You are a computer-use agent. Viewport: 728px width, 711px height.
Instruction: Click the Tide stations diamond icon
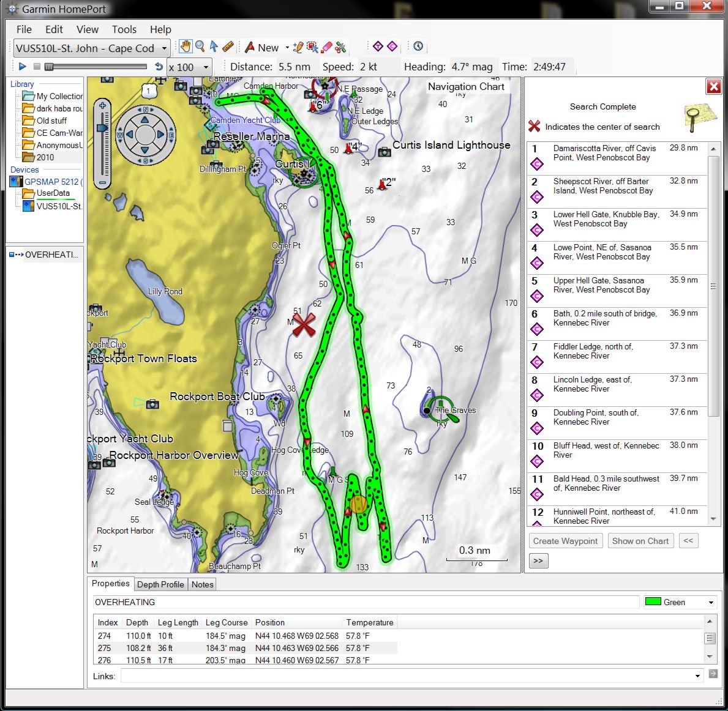(x=378, y=47)
